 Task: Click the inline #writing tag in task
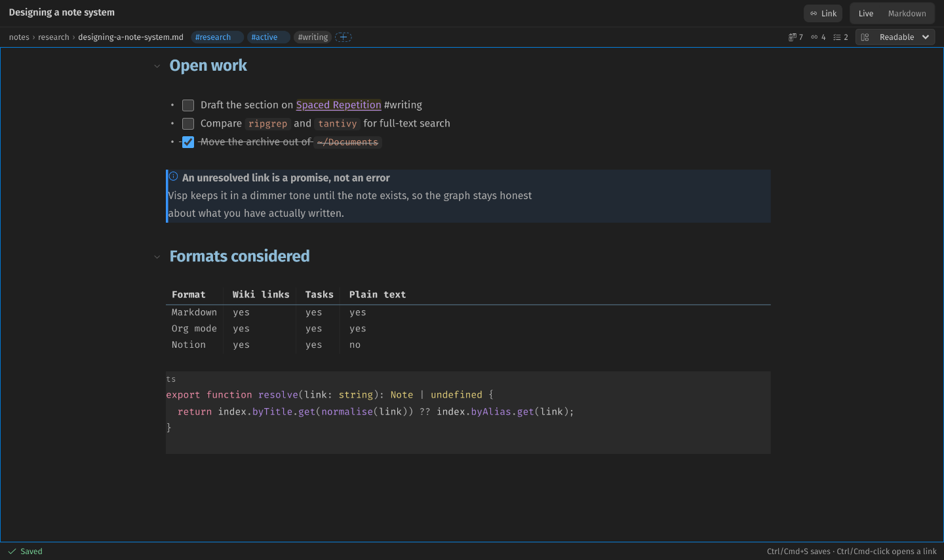[403, 105]
